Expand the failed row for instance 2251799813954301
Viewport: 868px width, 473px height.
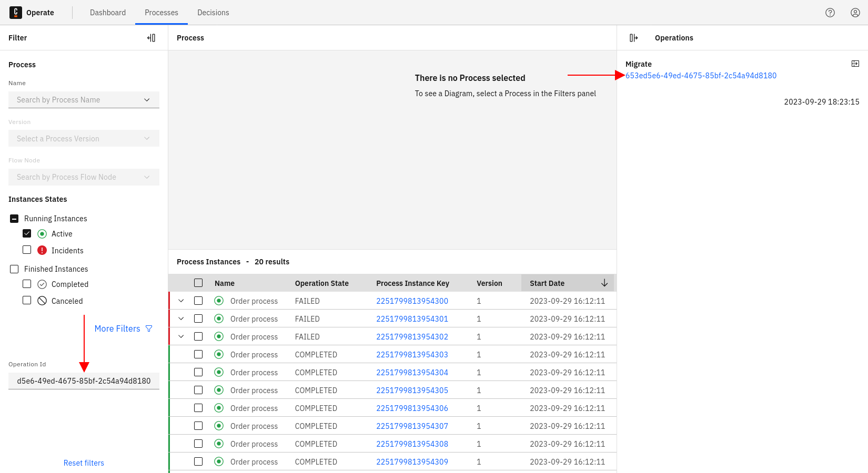tap(181, 318)
